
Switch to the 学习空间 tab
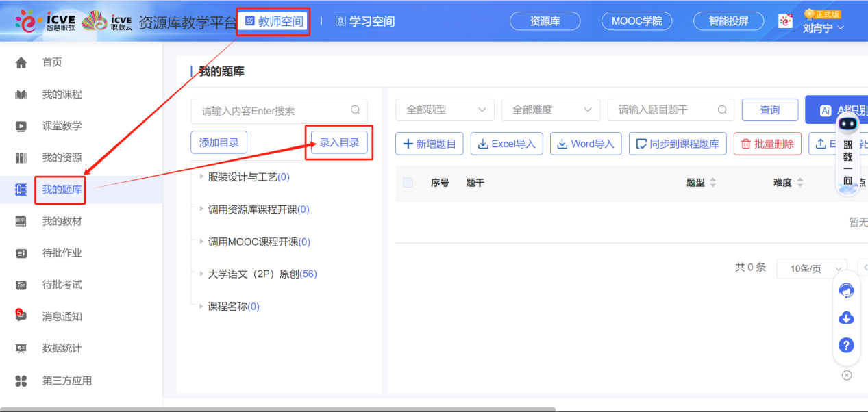click(x=367, y=21)
